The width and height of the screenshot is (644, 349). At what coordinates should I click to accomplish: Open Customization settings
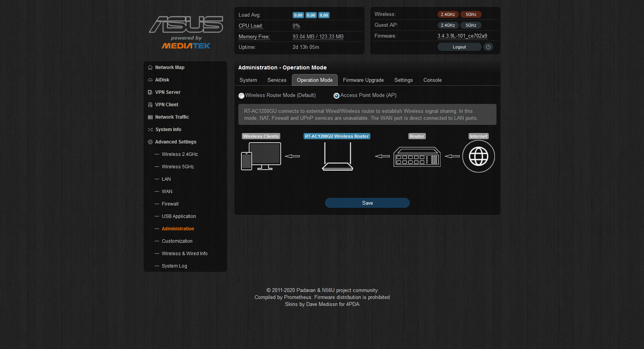pyautogui.click(x=177, y=241)
